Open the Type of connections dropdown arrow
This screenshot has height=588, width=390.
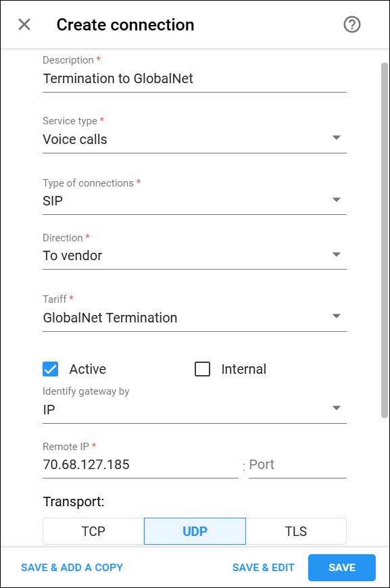[337, 199]
